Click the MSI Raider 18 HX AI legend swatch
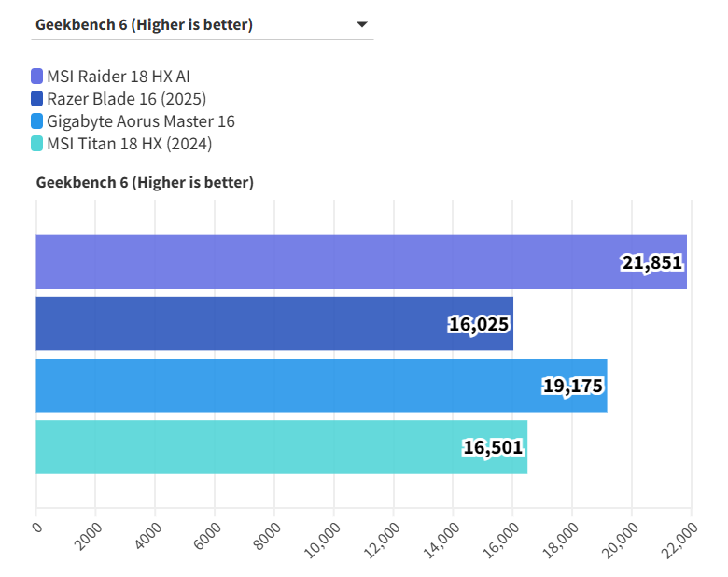728x577 pixels. click(x=36, y=77)
